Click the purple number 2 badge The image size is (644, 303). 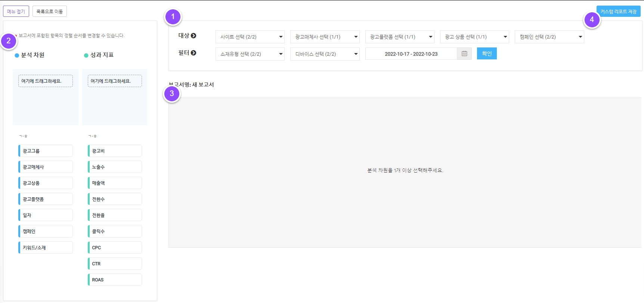[9, 41]
